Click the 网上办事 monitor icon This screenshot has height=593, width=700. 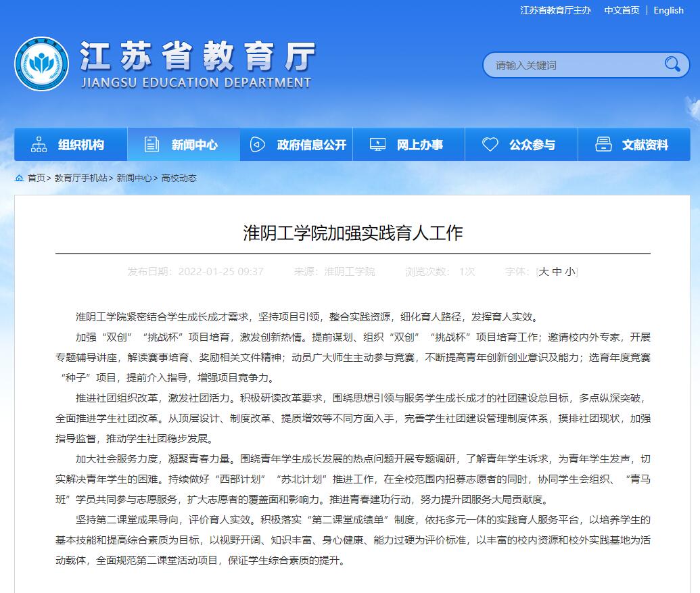pos(377,145)
